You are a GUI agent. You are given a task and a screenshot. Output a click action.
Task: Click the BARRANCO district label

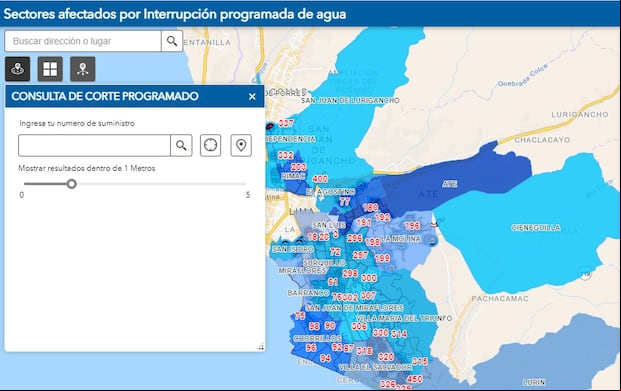[308, 293]
